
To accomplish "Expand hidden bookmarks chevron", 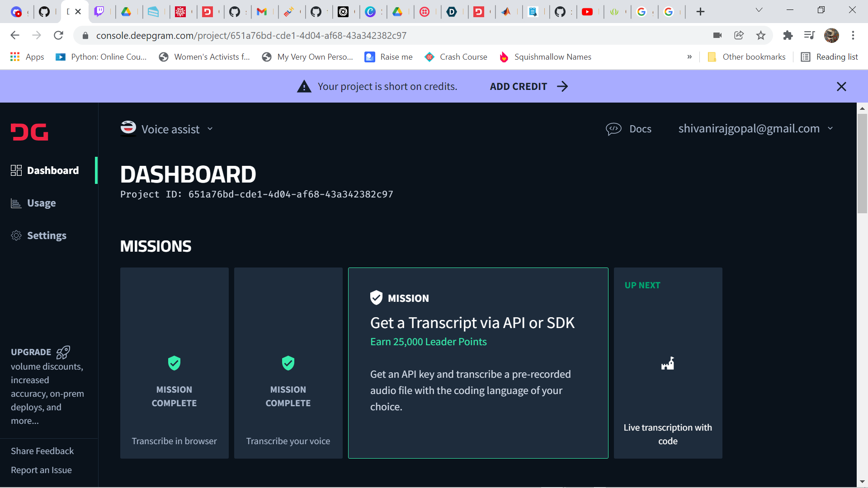I will 689,57.
